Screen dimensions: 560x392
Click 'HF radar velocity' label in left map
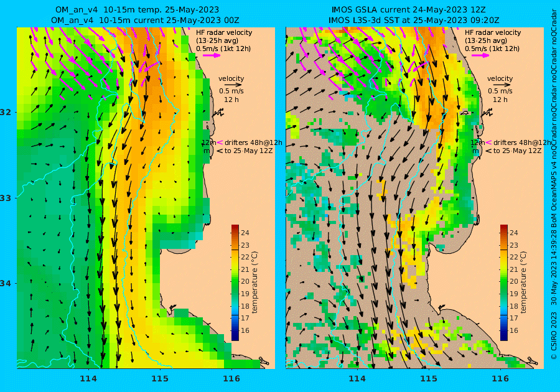(x=224, y=32)
